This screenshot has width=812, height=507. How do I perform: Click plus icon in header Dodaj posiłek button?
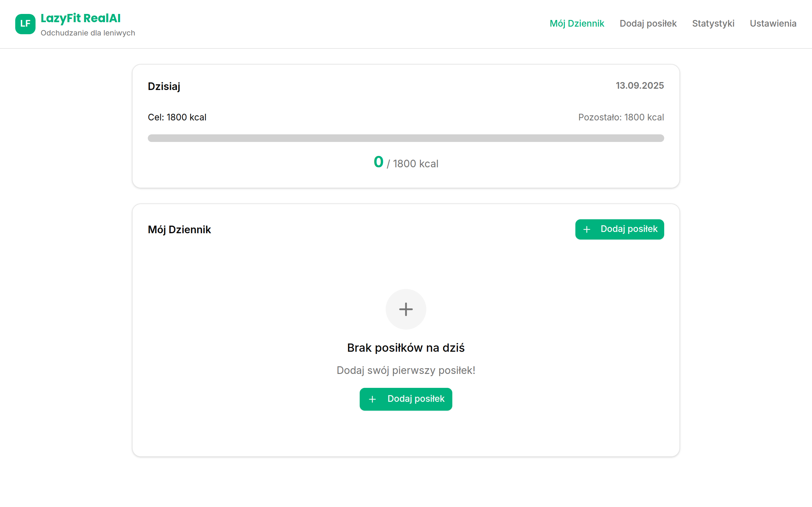coord(586,229)
